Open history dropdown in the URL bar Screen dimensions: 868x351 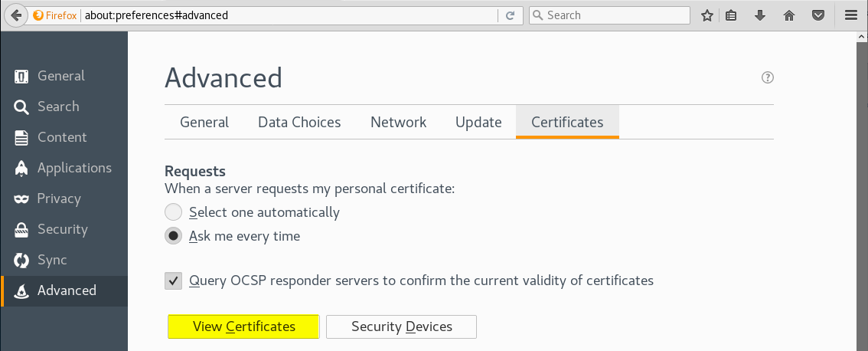tap(490, 15)
